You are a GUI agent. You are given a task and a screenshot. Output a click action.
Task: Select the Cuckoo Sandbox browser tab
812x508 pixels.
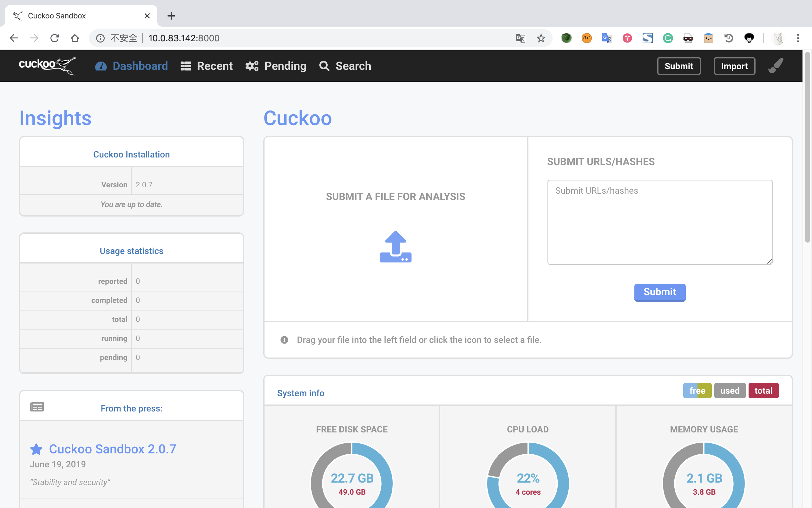(x=81, y=16)
